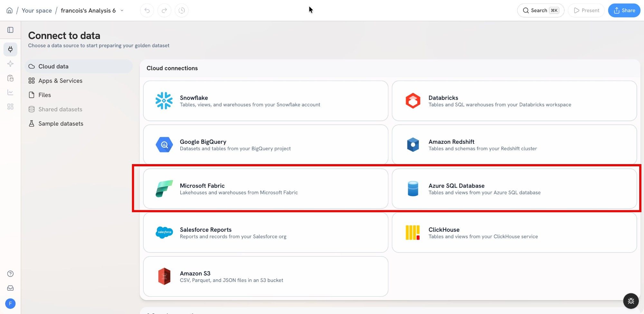Expand the analysis name dropdown chevron
The height and width of the screenshot is (314, 644).
coord(122,10)
